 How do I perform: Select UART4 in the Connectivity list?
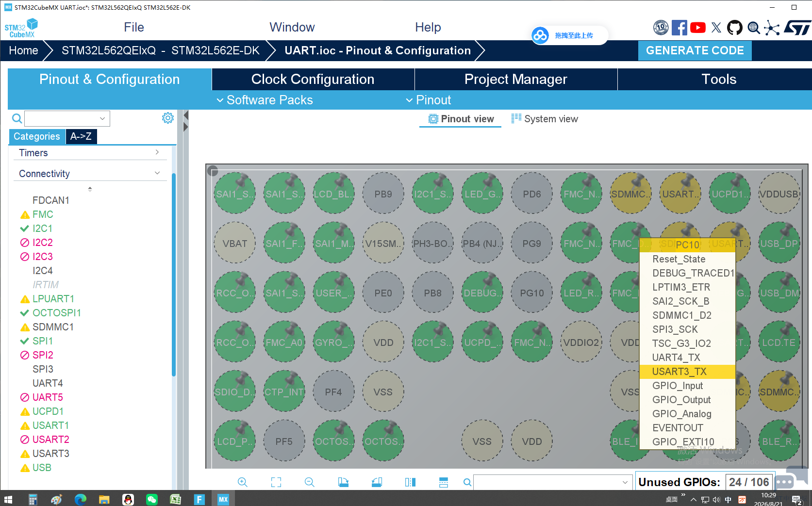48,383
